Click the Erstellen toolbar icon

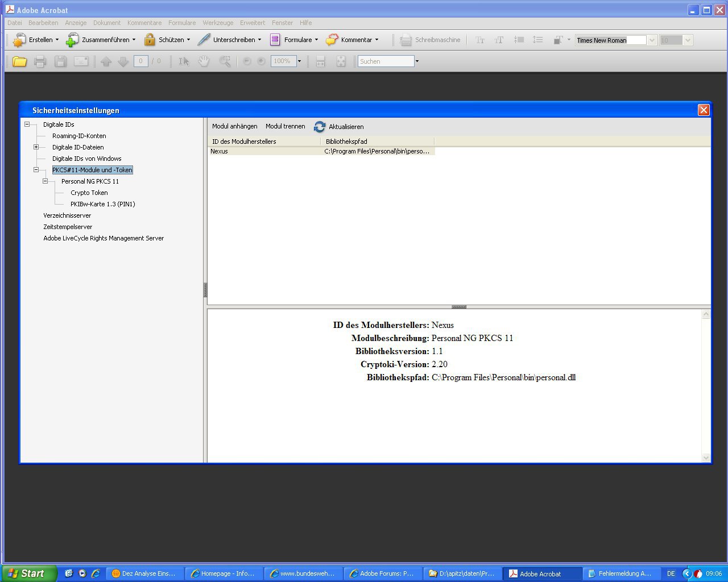tap(20, 40)
